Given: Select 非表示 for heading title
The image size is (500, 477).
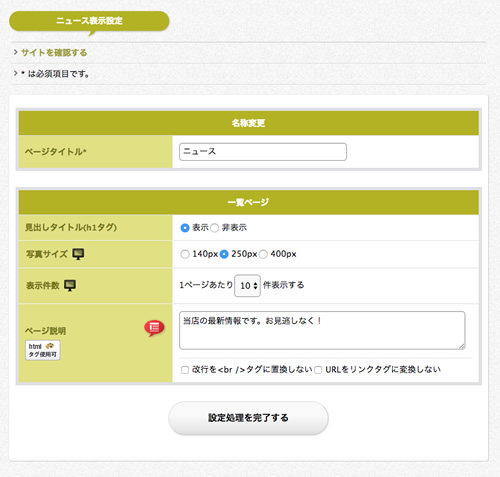Looking at the screenshot, I should point(215,228).
